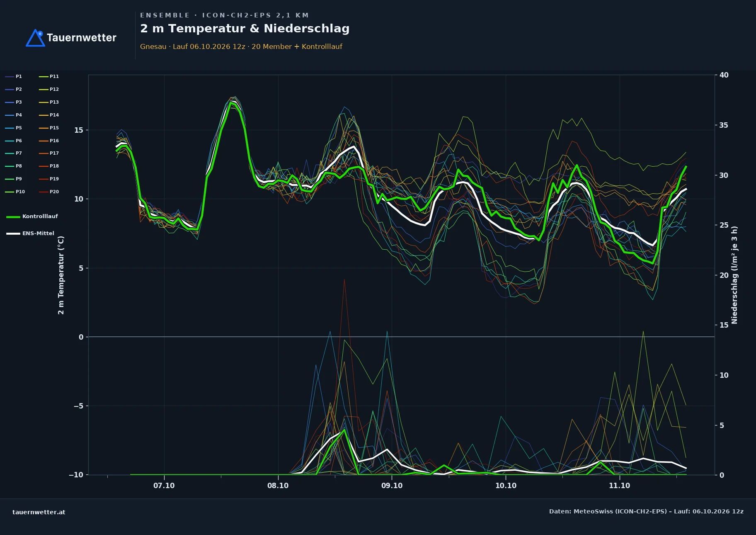Screen dimensions: 756x535
Task: Click the P1 legend entry
Action: click(x=14, y=76)
